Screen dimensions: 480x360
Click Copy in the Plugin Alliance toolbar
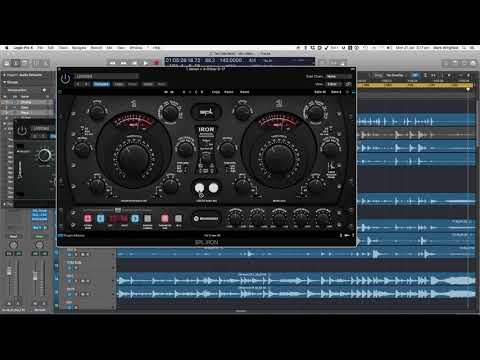216,92
